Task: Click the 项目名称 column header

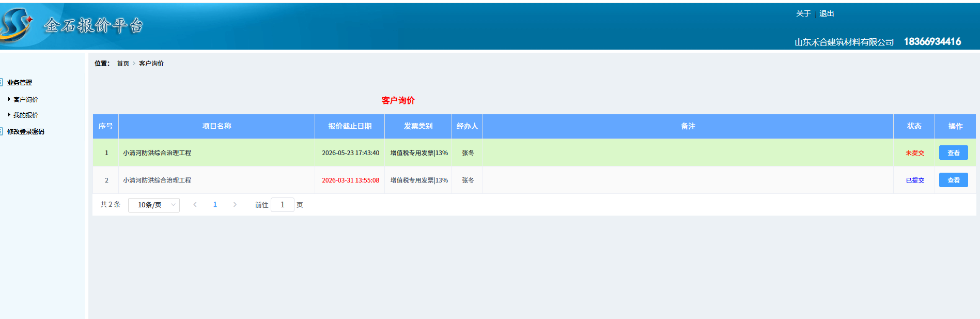Action: click(217, 126)
